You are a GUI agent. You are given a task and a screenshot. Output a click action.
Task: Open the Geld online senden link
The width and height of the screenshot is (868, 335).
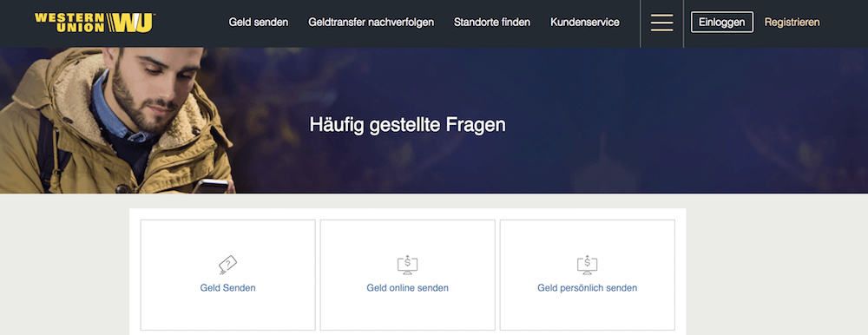[x=407, y=288]
